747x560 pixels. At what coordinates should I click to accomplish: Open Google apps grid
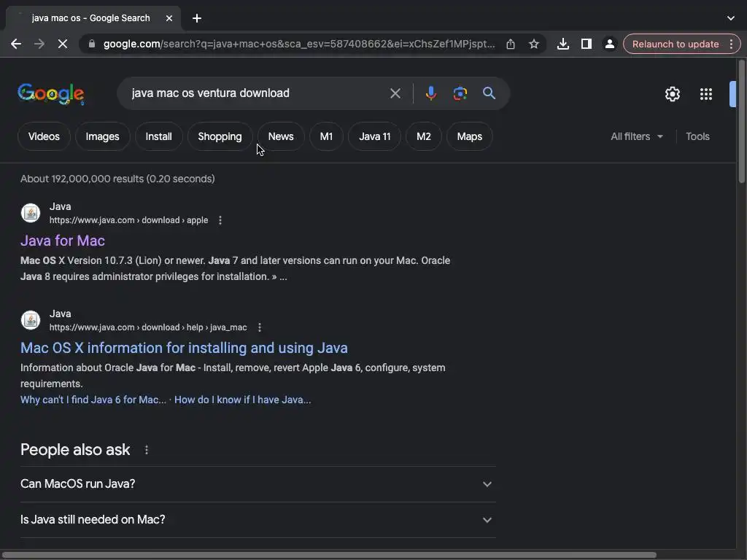(x=705, y=94)
